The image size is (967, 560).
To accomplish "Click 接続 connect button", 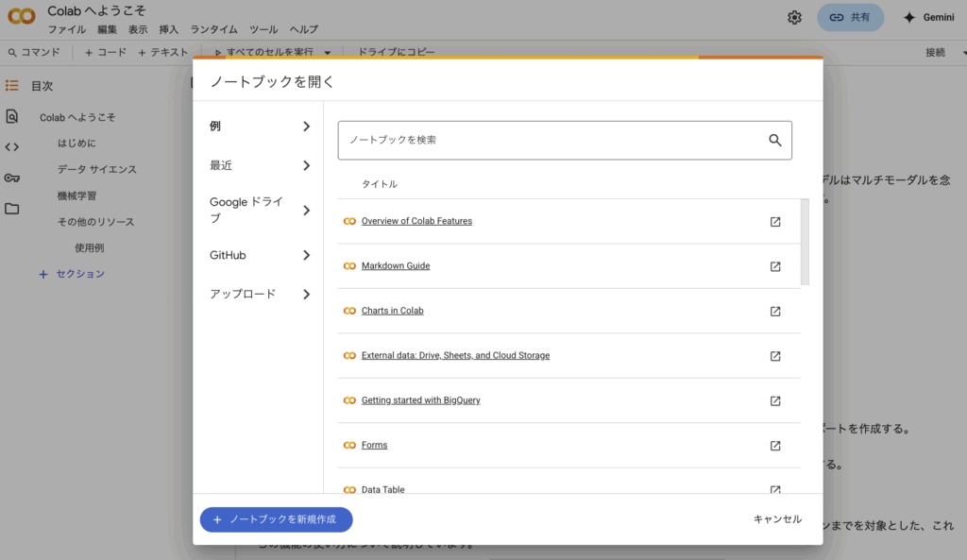I will click(x=935, y=53).
